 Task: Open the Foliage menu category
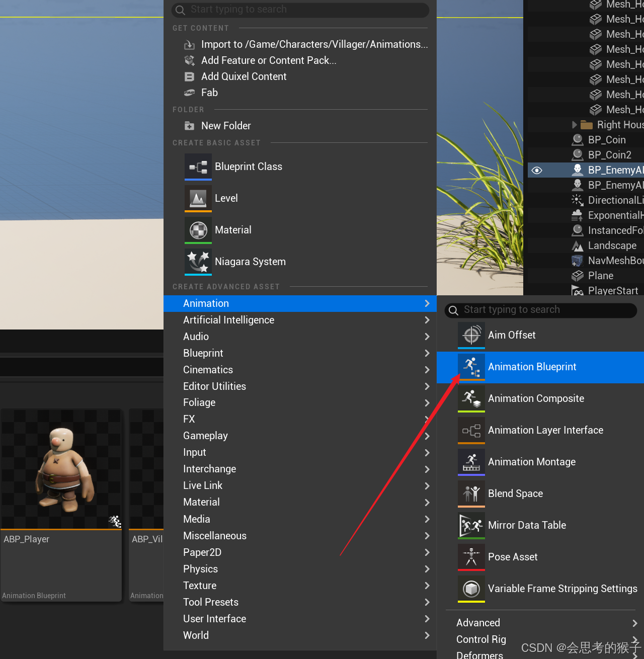click(300, 402)
